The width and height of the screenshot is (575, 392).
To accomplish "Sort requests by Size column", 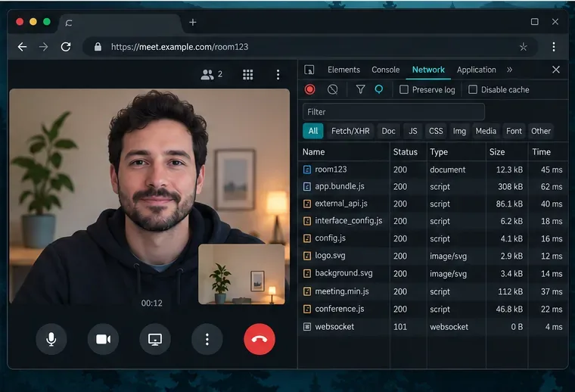I will click(507, 152).
